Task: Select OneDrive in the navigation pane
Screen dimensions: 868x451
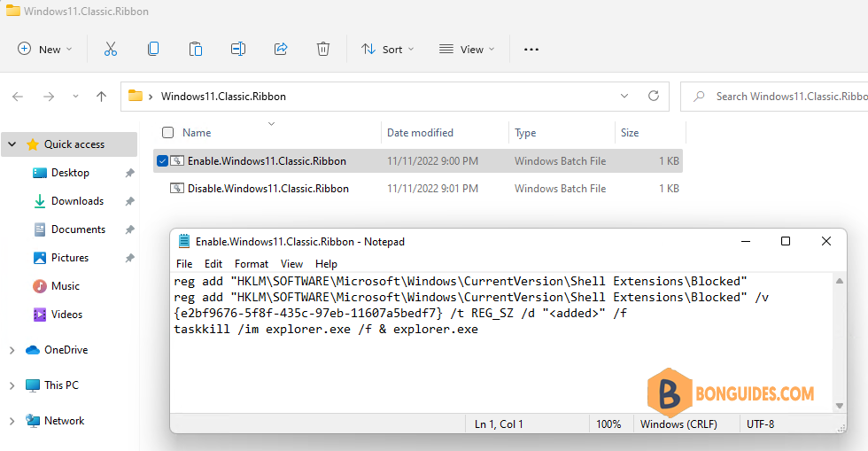Action: 66,350
